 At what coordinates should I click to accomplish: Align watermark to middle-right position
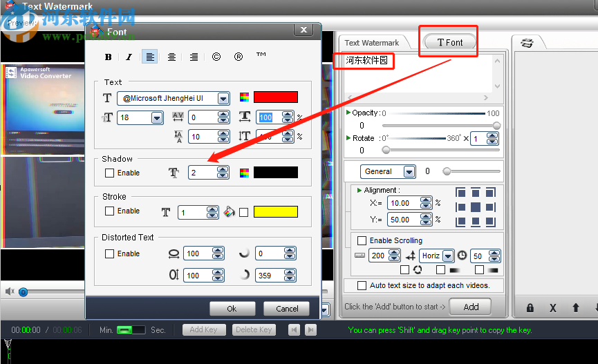click(490, 207)
